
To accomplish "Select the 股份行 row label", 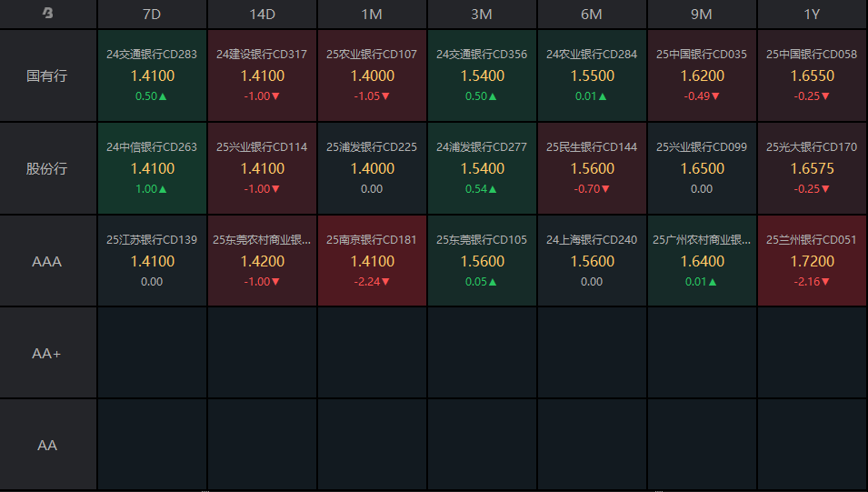I will click(x=47, y=168).
